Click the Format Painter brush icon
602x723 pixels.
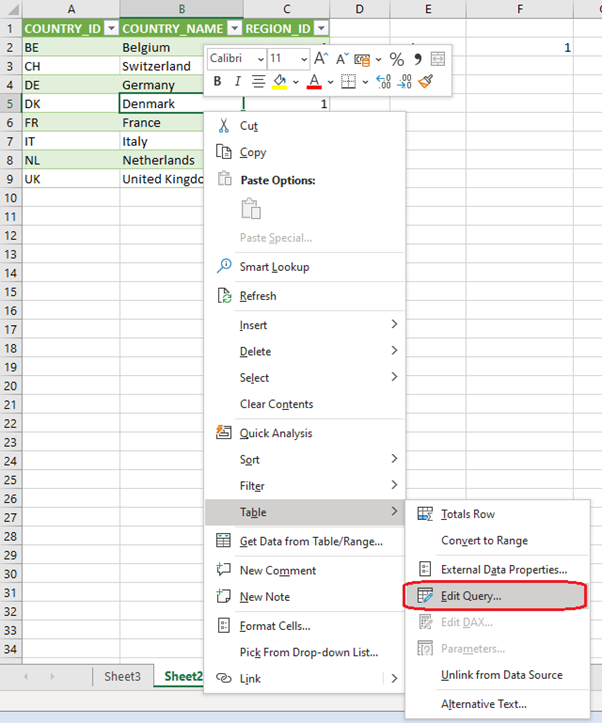click(x=426, y=82)
